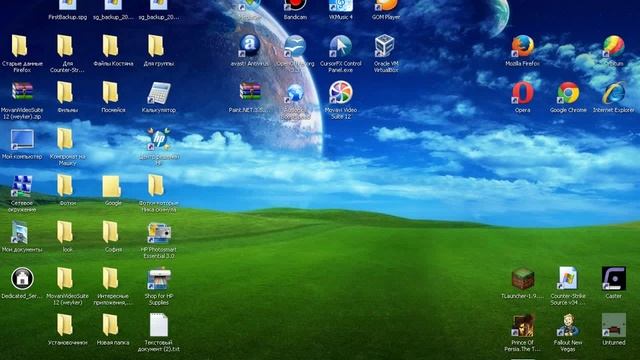640x360 pixels.
Task: Open the Caster shortcut
Action: coord(613,278)
